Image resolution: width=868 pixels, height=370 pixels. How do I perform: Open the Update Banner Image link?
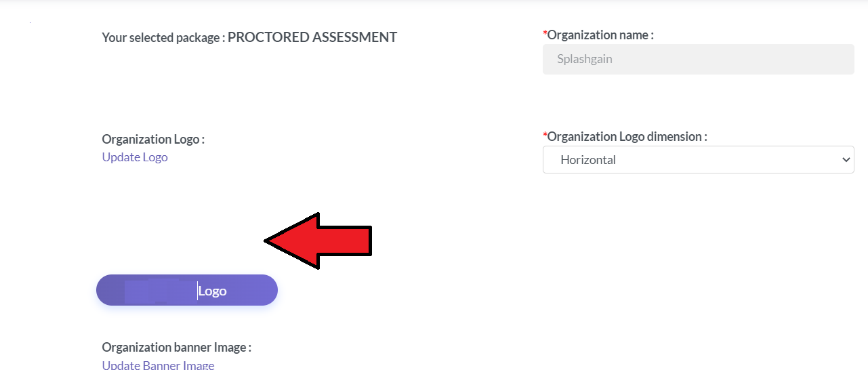[158, 365]
